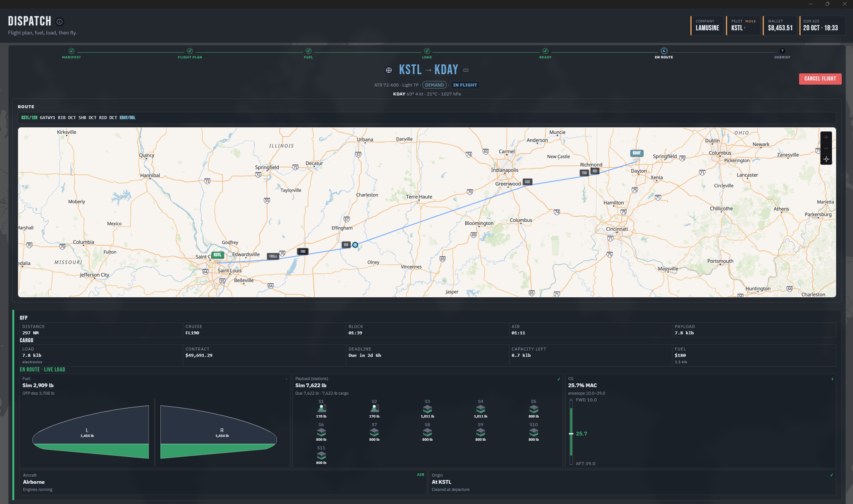The height and width of the screenshot is (504, 853).
Task: Open the Dispatch info icon
Action: click(60, 22)
